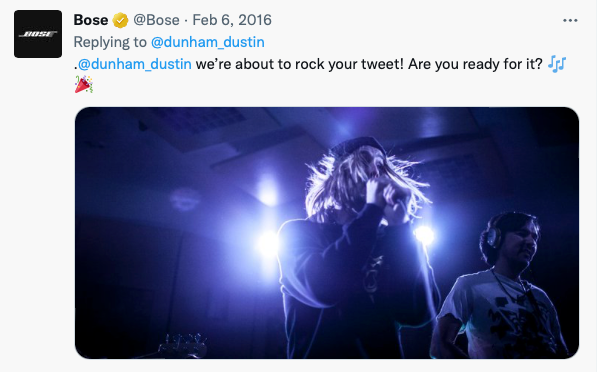
Task: Click the white BOSE wordmark in avatar
Action: (38, 34)
